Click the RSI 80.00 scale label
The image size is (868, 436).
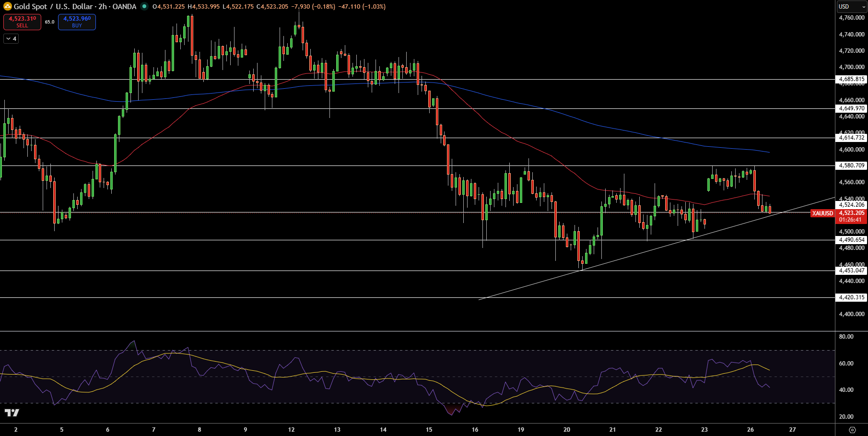846,337
